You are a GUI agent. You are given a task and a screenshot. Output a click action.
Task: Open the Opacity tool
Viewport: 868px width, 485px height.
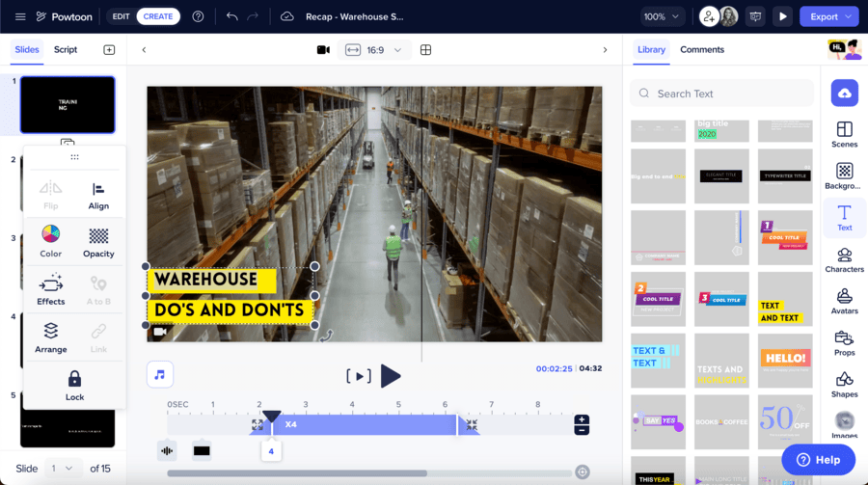[x=98, y=243]
